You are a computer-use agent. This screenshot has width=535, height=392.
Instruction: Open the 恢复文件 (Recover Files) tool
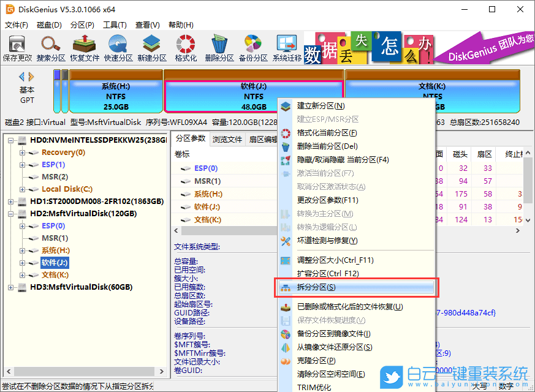(84, 47)
